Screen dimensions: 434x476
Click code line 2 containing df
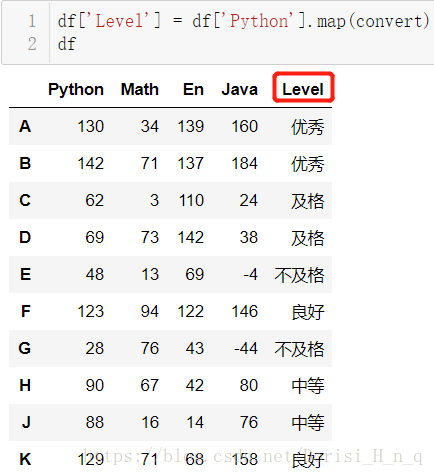pos(67,44)
